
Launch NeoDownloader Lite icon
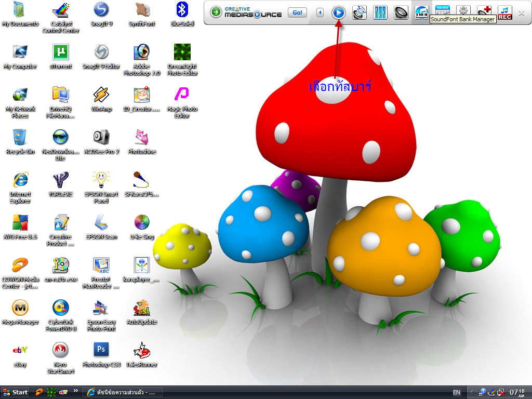click(x=61, y=145)
